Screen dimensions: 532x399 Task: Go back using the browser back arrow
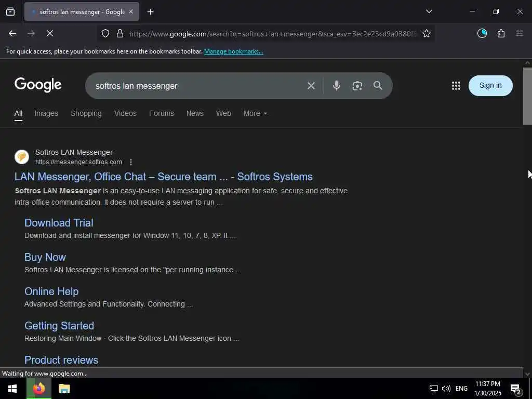click(x=12, y=33)
